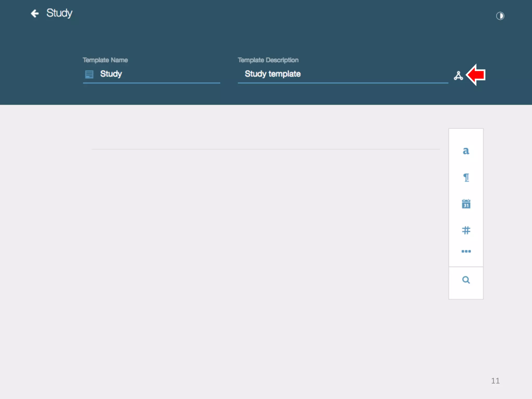Add a date field with calendar icon
532x399 pixels.
[466, 204]
